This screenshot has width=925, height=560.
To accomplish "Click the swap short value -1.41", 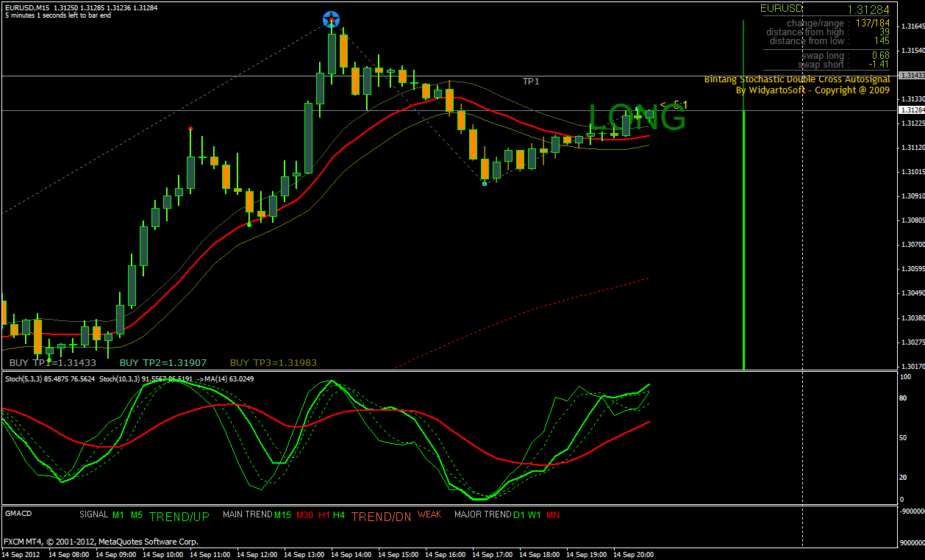I will click(879, 65).
